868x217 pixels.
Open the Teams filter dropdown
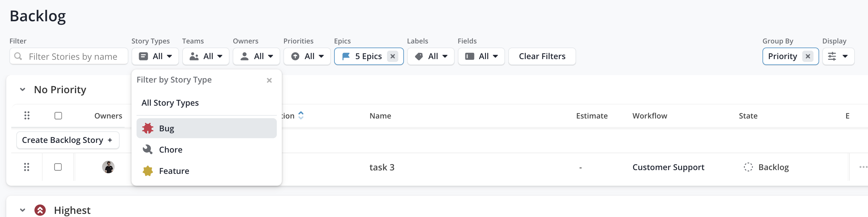tap(205, 56)
